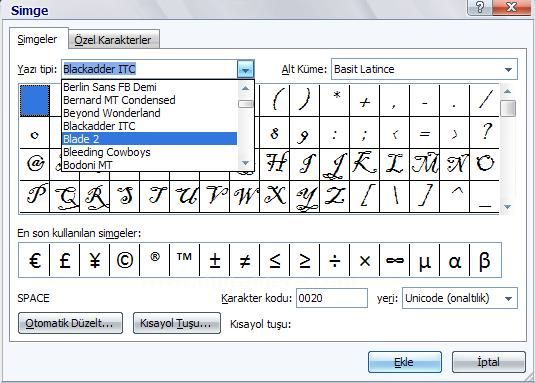Select the highlighted blue space character cell
Image resolution: width=535 pixels, height=383 pixels.
tap(34, 101)
